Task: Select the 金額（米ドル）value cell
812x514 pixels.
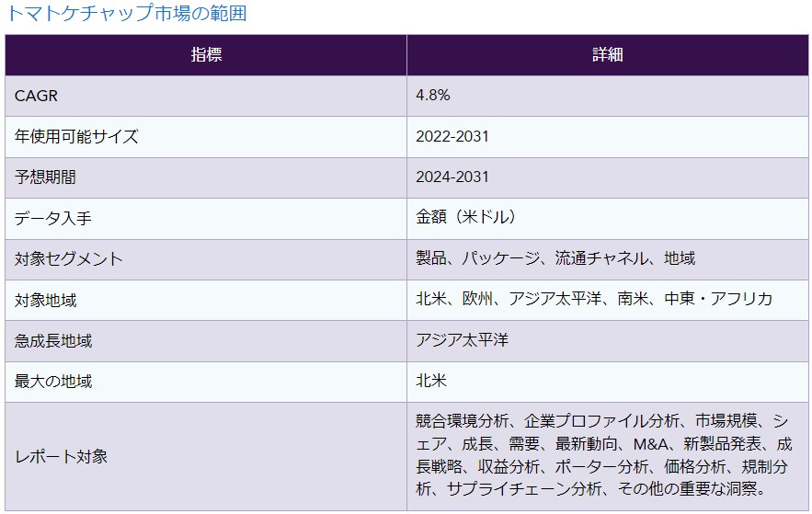Action: (465, 218)
